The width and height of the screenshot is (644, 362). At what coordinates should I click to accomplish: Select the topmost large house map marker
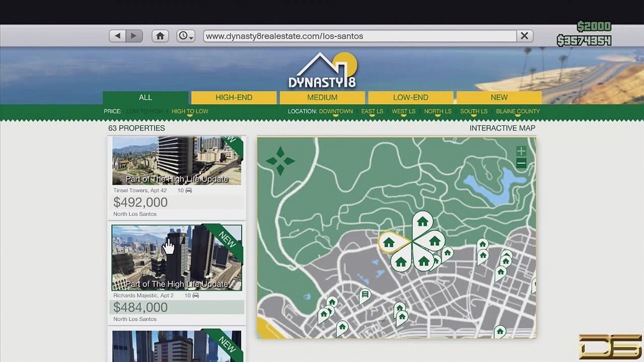pos(423,222)
